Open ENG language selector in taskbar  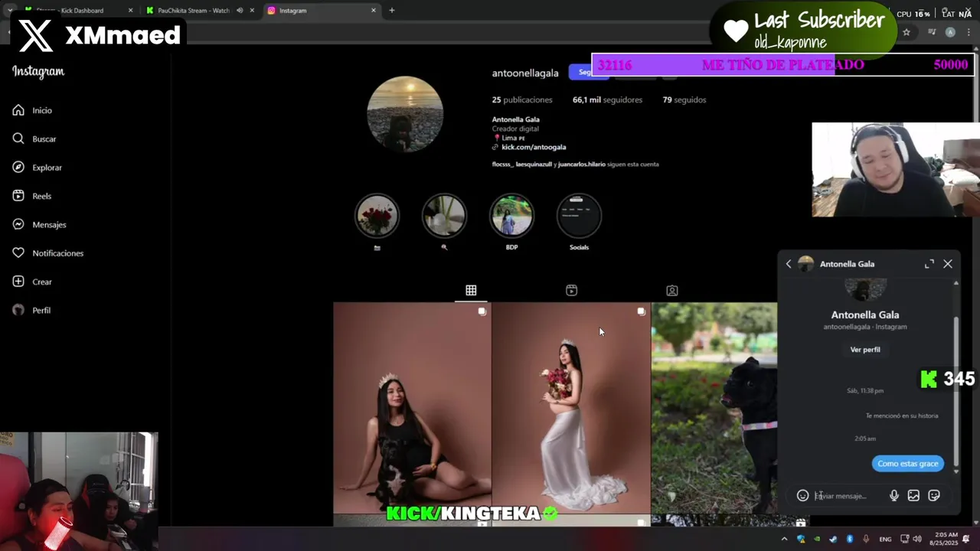[885, 540]
